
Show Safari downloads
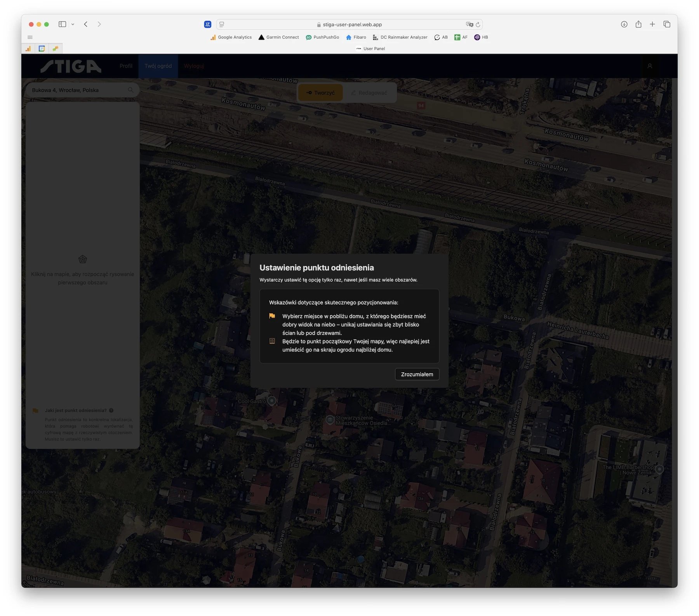(624, 24)
